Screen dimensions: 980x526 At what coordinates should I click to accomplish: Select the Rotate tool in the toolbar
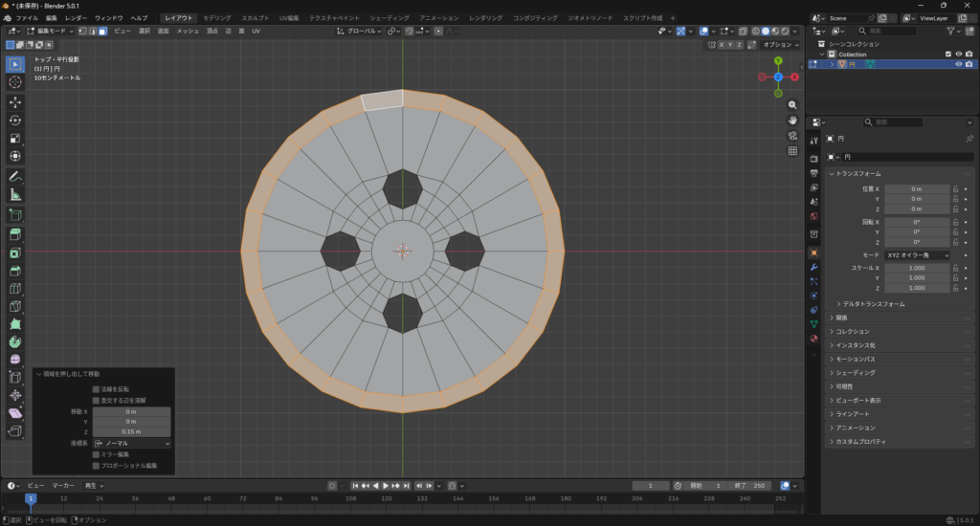(x=15, y=120)
